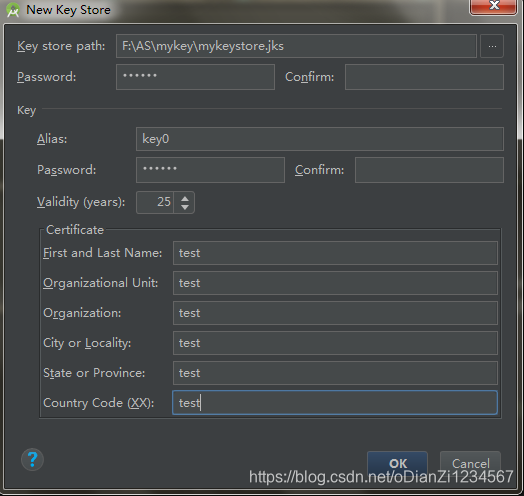Close the New Key Store dialog
524x496 pixels.
[493, 6]
